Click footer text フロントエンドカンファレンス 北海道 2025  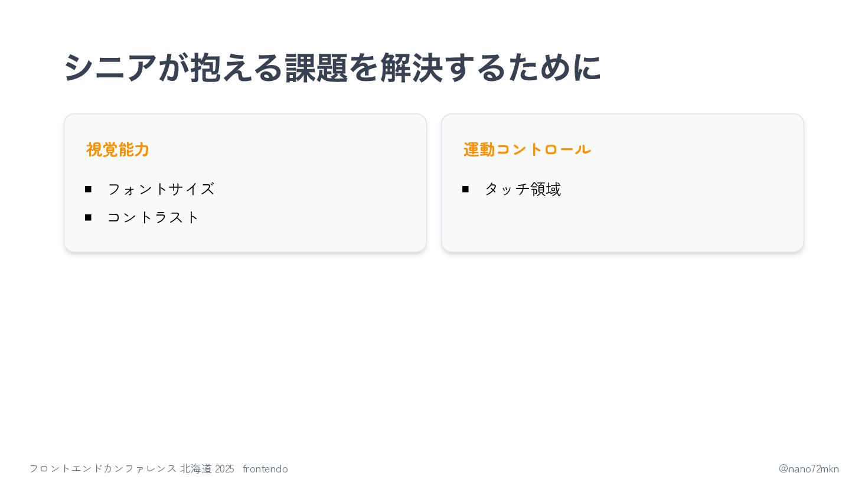(x=132, y=469)
